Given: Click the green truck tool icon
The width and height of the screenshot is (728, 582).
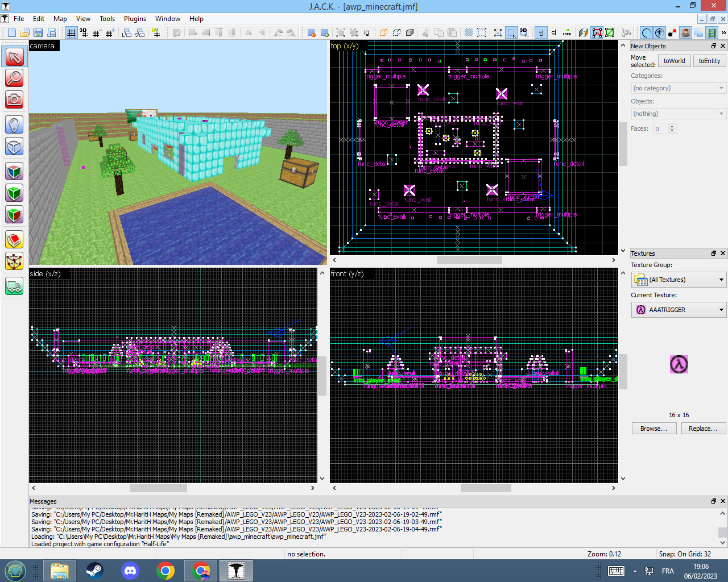Looking at the screenshot, I should coord(14,286).
